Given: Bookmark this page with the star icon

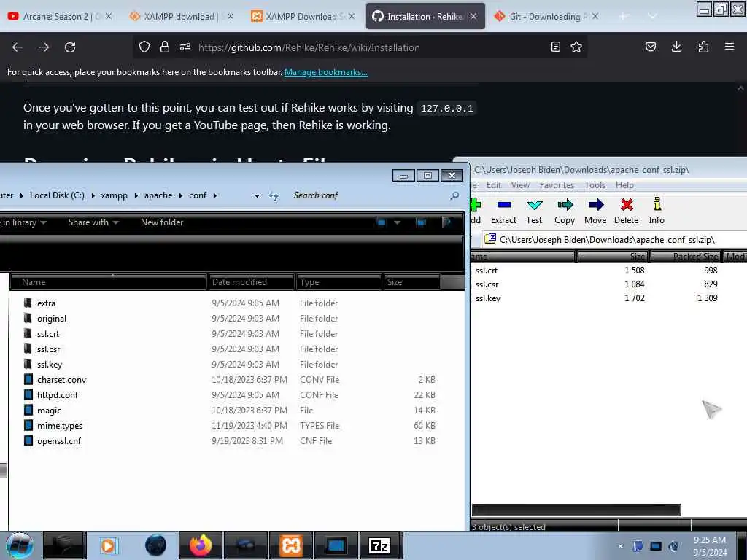Looking at the screenshot, I should (576, 47).
